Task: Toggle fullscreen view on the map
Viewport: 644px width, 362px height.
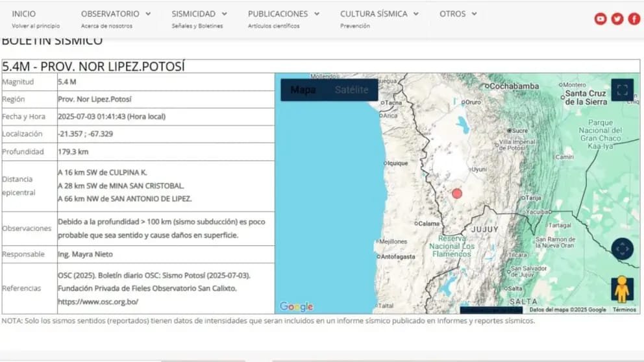Action: pyautogui.click(x=622, y=90)
